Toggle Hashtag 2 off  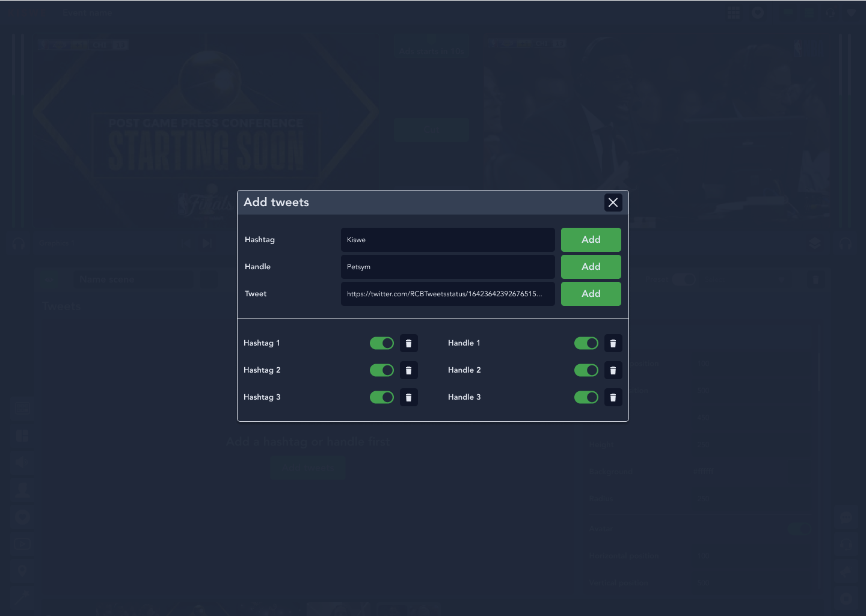(382, 370)
